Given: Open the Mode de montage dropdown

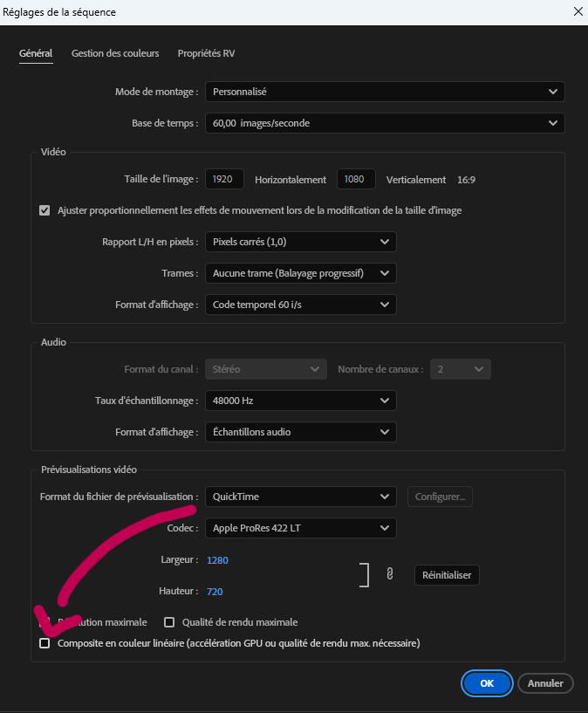Looking at the screenshot, I should [385, 92].
